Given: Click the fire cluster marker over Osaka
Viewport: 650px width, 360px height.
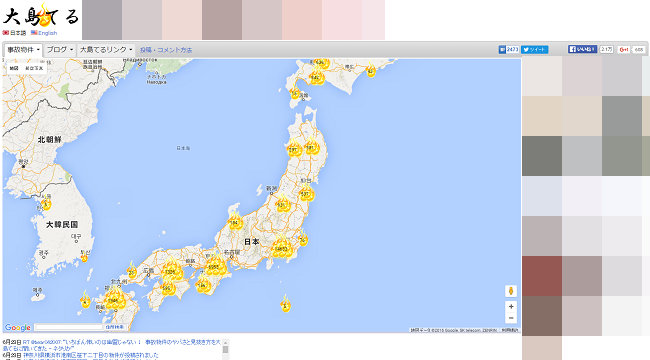Looking at the screenshot, I should click(215, 265).
